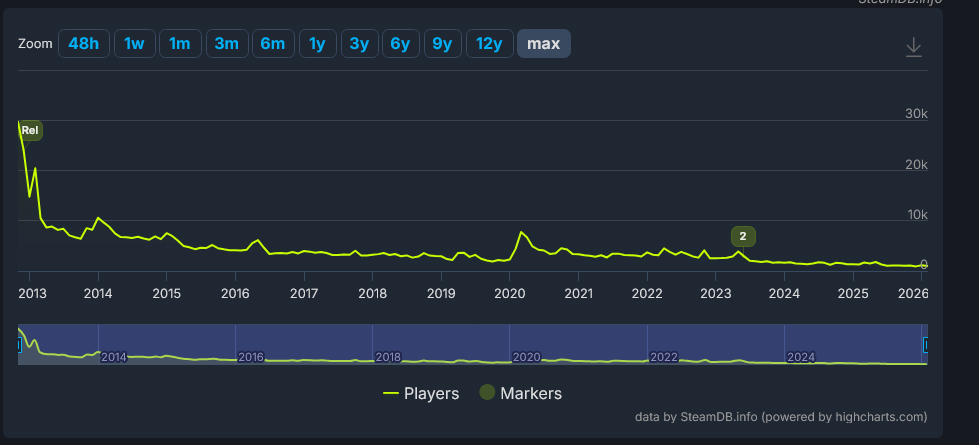Select the 1y zoom range
Image resolution: width=979 pixels, height=445 pixels.
317,44
